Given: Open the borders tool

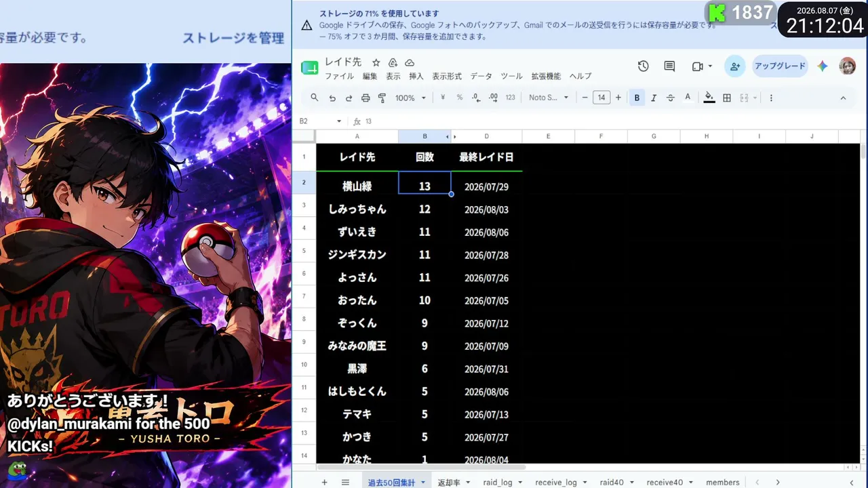Looking at the screenshot, I should [727, 98].
